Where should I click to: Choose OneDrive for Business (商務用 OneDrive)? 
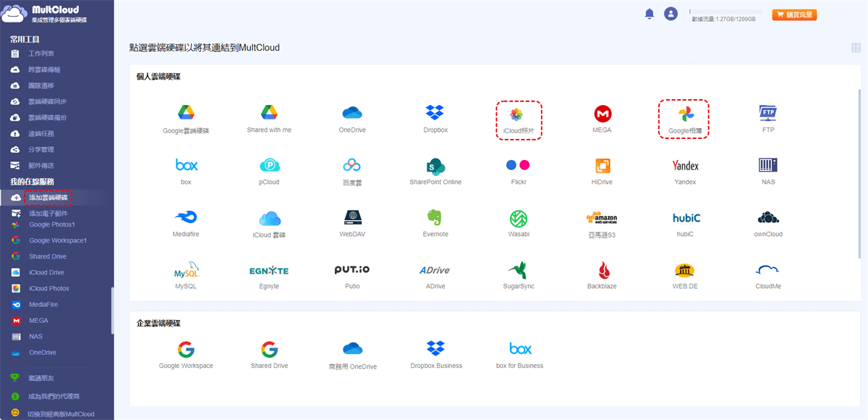[x=352, y=349]
